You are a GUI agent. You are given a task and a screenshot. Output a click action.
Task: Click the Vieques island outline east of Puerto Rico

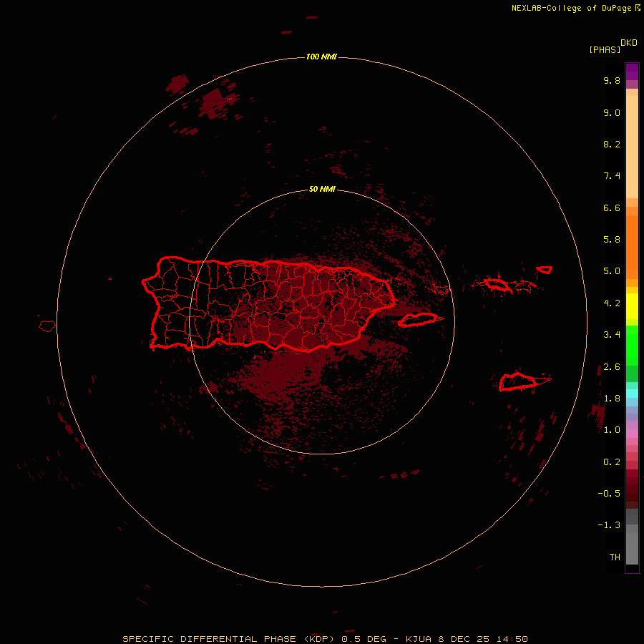point(417,320)
